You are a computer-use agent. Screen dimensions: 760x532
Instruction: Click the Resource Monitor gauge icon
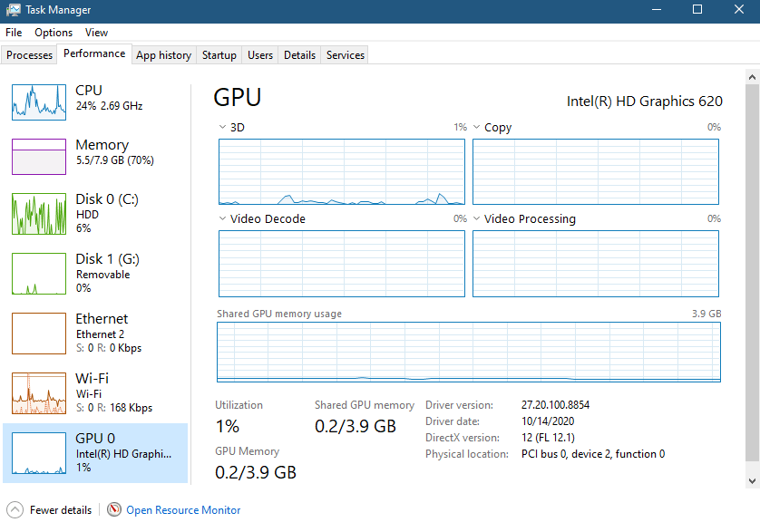click(114, 509)
